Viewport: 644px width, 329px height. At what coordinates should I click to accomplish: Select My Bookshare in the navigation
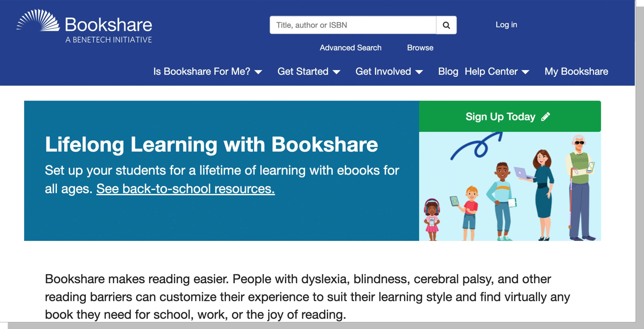coord(576,71)
